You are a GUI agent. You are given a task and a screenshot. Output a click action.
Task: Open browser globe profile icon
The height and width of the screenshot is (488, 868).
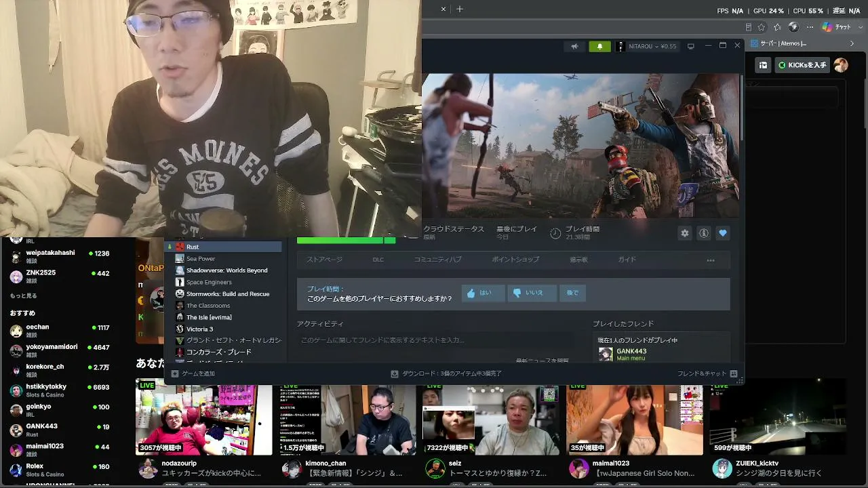coord(793,27)
